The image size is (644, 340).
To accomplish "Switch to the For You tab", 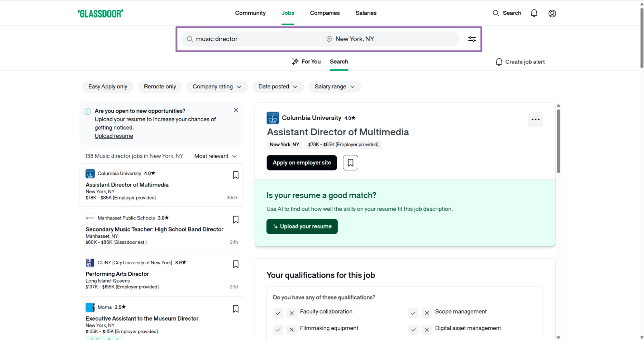I will (x=306, y=62).
